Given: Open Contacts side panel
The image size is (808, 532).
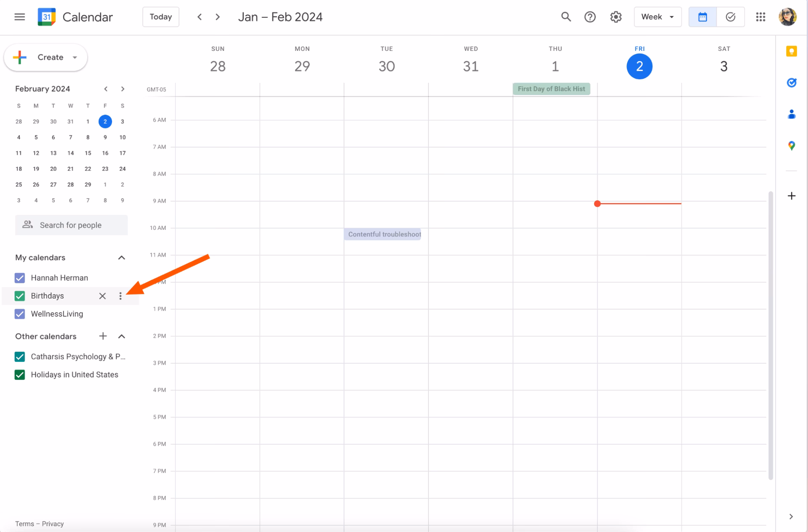Looking at the screenshot, I should (x=792, y=114).
